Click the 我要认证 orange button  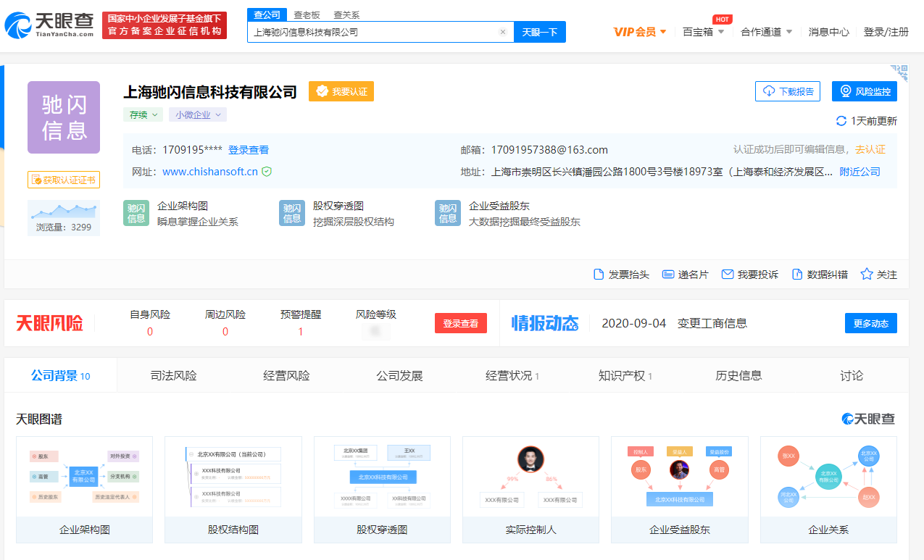pos(341,91)
